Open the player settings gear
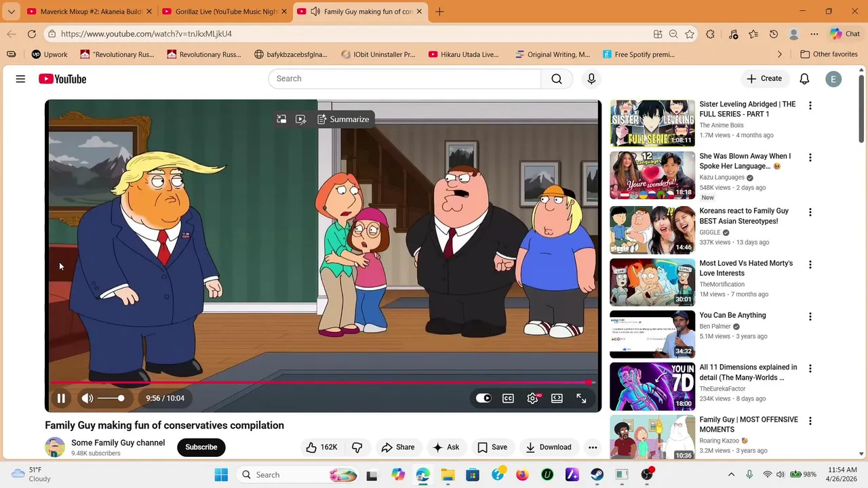The height and width of the screenshot is (488, 868). pos(533,399)
